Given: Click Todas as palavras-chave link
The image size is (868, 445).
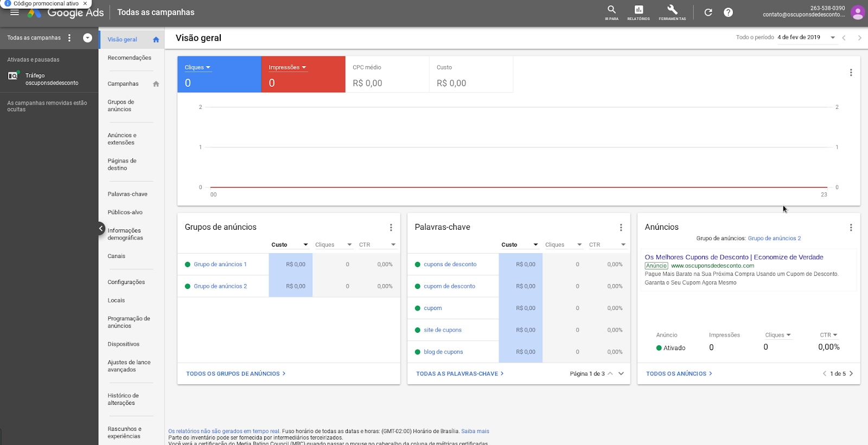Looking at the screenshot, I should pyautogui.click(x=459, y=374).
